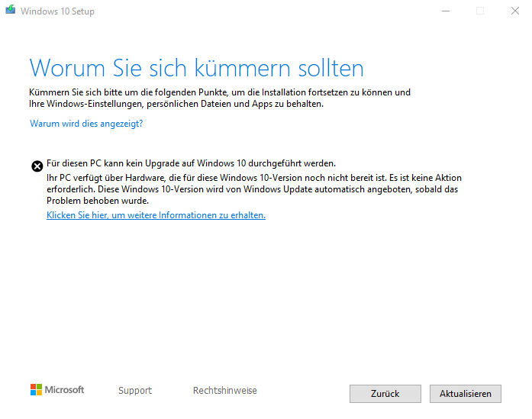Minimize the Windows 10 Setup window
The image size is (532, 419).
[x=446, y=11]
